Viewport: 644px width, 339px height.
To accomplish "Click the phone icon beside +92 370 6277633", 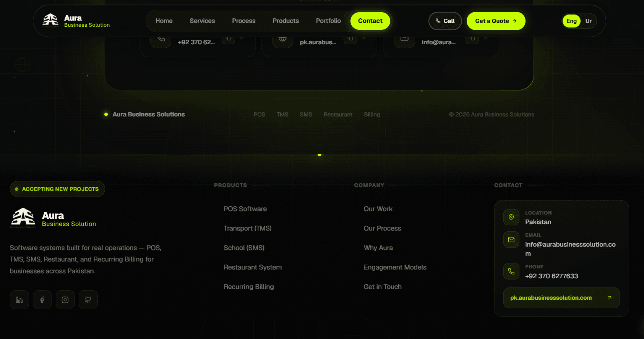I will (x=511, y=271).
